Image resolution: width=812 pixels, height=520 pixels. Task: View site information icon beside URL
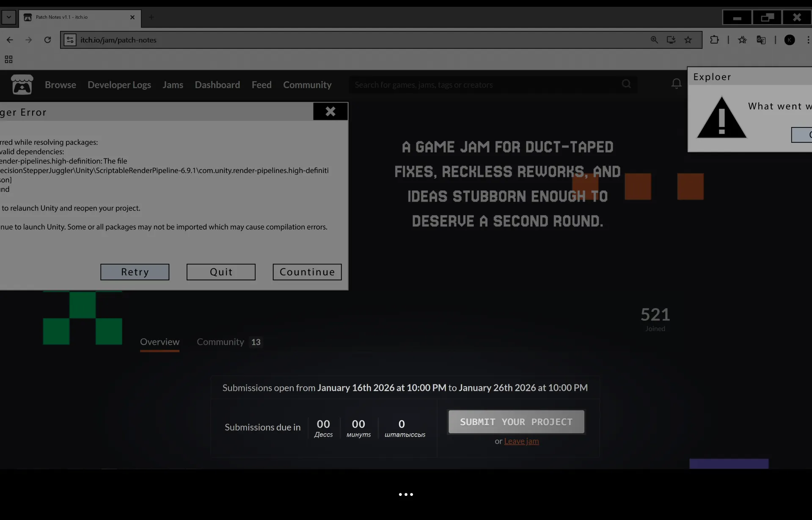[x=70, y=40]
